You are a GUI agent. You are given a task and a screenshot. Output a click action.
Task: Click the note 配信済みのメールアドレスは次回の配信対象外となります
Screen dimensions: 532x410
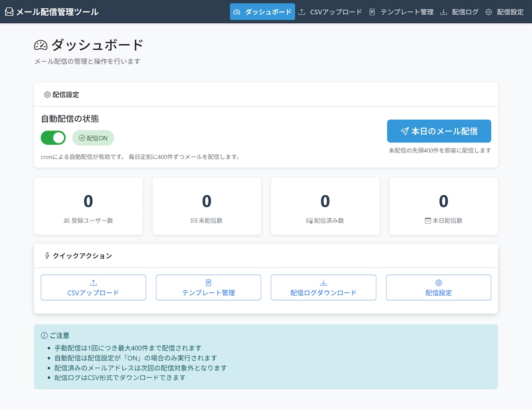tap(141, 368)
